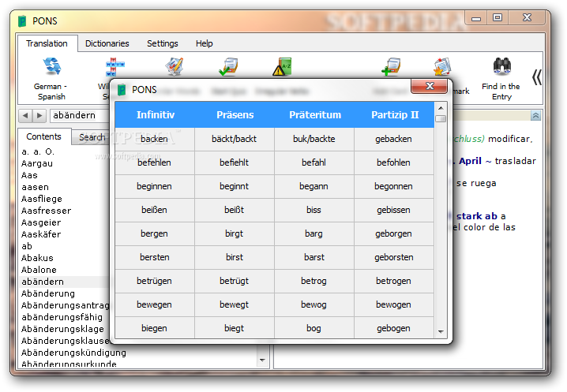
Task: Open the Wildcard Search crossword icon
Action: click(115, 67)
